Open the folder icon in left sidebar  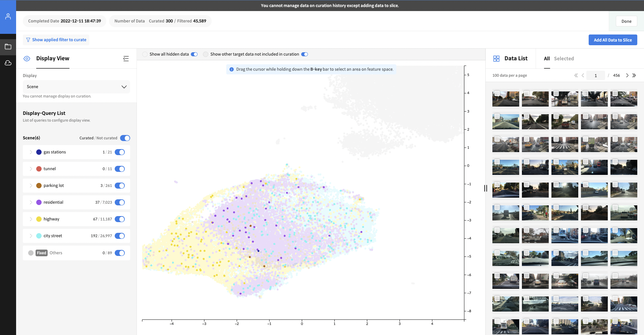[8, 47]
